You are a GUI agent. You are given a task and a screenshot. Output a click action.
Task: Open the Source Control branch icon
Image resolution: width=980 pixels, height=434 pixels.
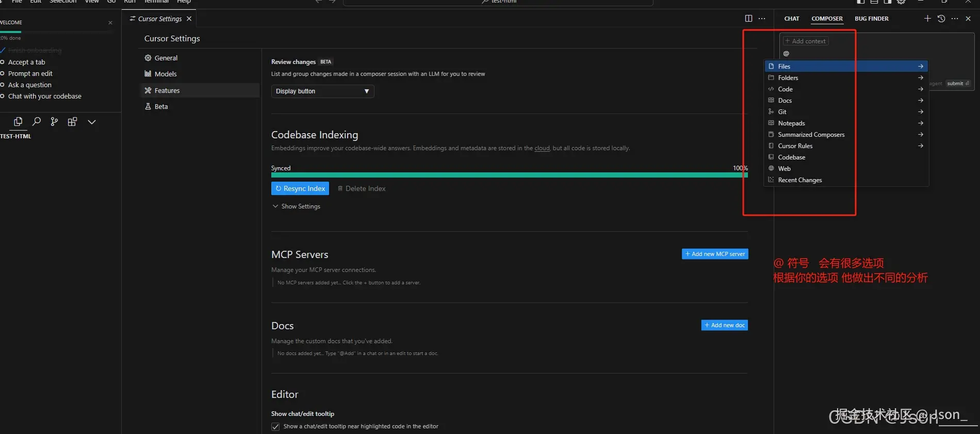pyautogui.click(x=54, y=122)
